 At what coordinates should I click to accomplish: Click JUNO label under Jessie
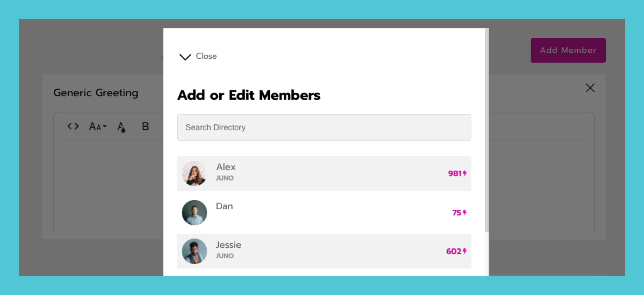[x=225, y=256]
